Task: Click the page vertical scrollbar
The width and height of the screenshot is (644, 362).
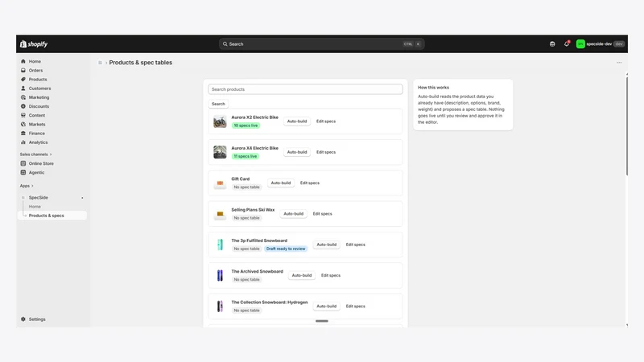Action: pos(627,126)
